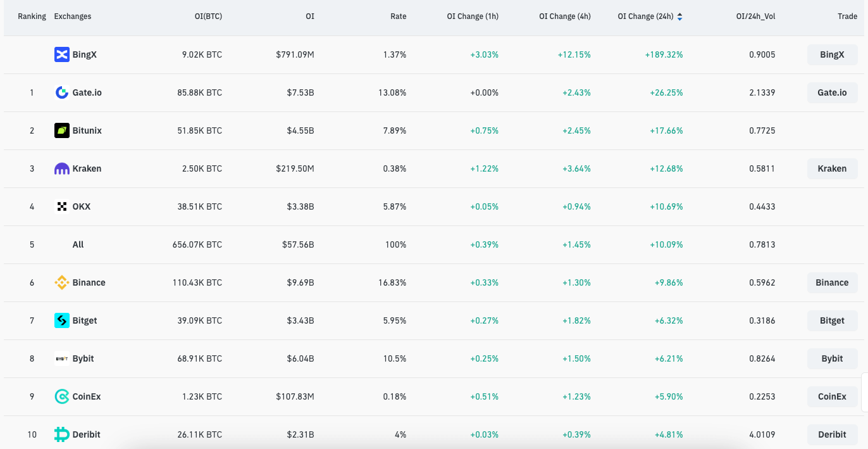868x449 pixels.
Task: Click the Gate.io exchange logo
Action: click(61, 92)
